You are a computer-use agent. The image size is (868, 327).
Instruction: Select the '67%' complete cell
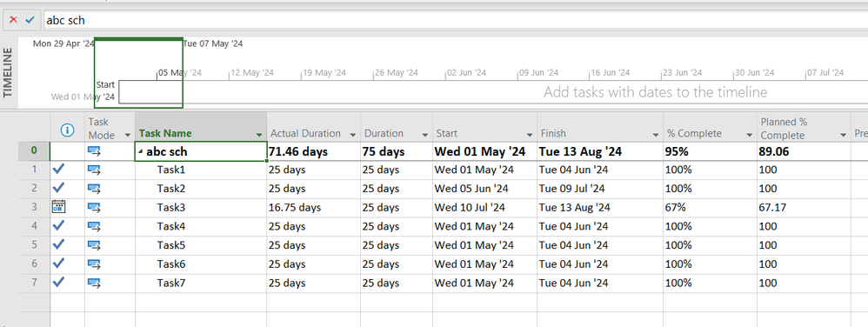(711, 208)
